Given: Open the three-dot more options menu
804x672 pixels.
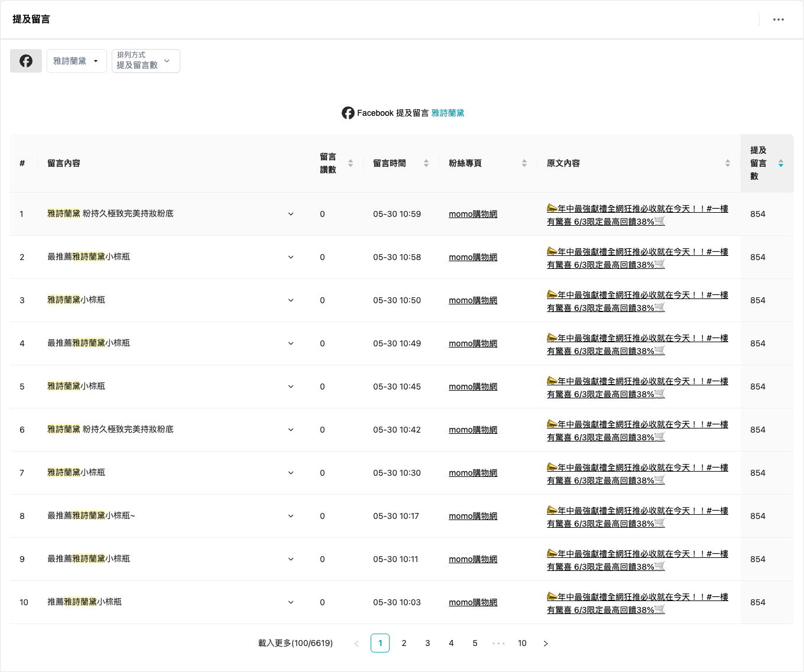Looking at the screenshot, I should click(x=779, y=20).
